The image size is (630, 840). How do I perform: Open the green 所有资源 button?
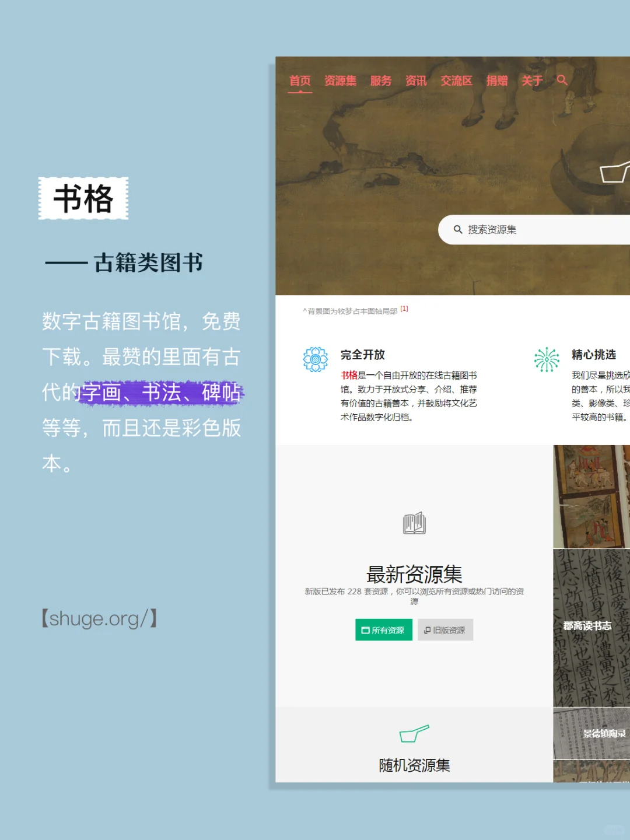point(384,630)
